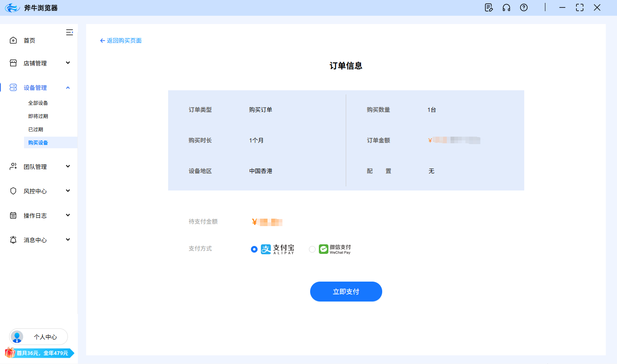
Task: Switch to the 全部设备 menu item
Action: tap(37, 102)
